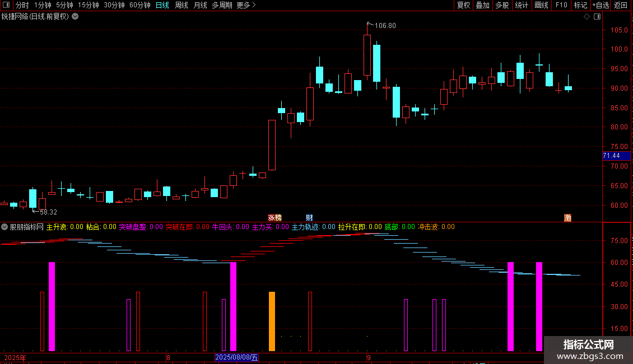The image size is (633, 364).
Task: Switch to 周线 weekly chart
Action: [181, 5]
